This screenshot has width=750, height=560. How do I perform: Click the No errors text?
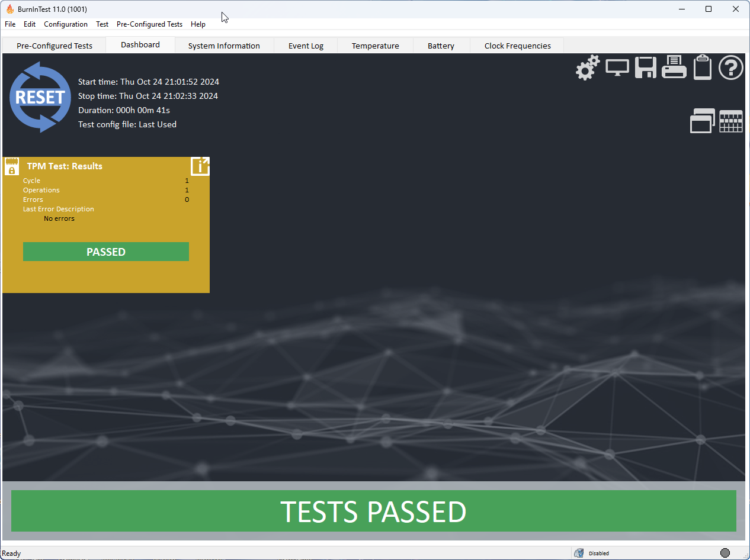tap(59, 218)
